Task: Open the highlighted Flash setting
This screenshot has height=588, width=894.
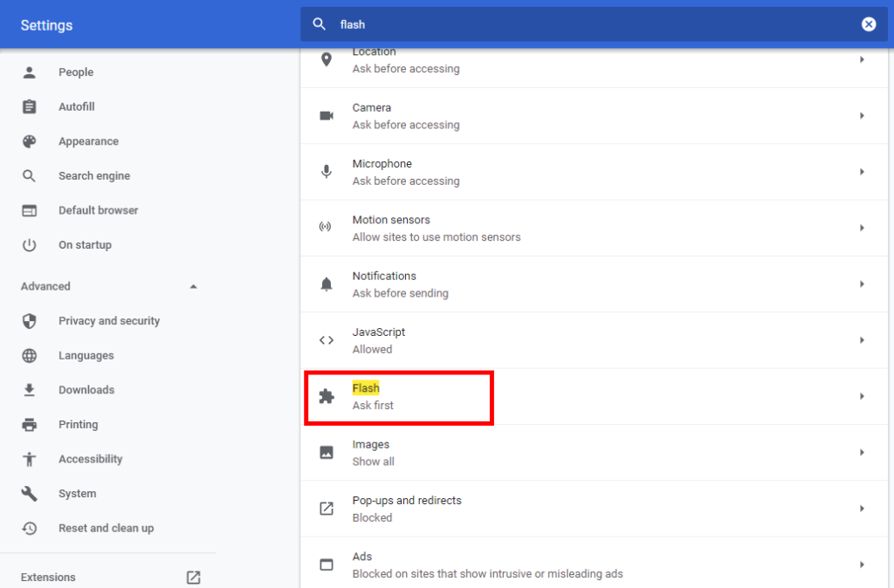Action: (594, 397)
